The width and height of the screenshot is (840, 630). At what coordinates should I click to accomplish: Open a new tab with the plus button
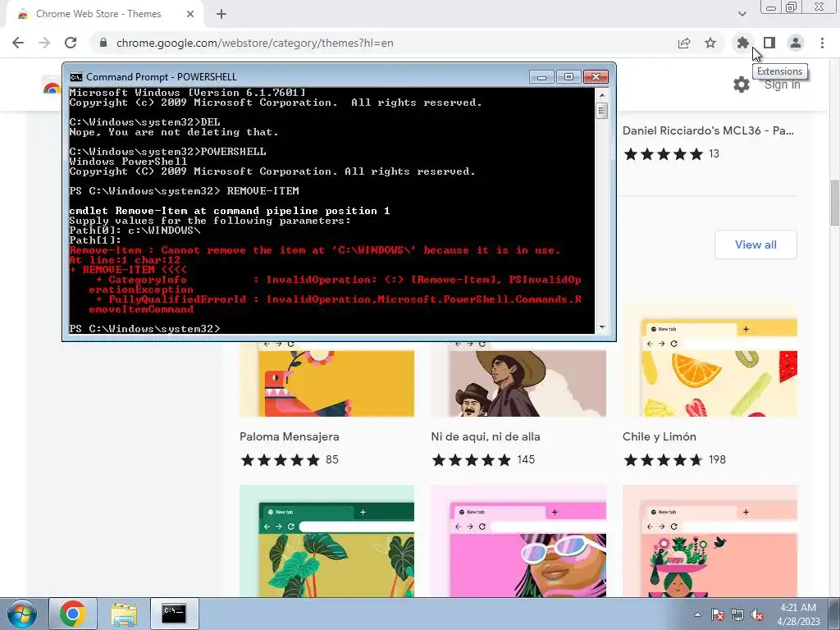coord(221,14)
